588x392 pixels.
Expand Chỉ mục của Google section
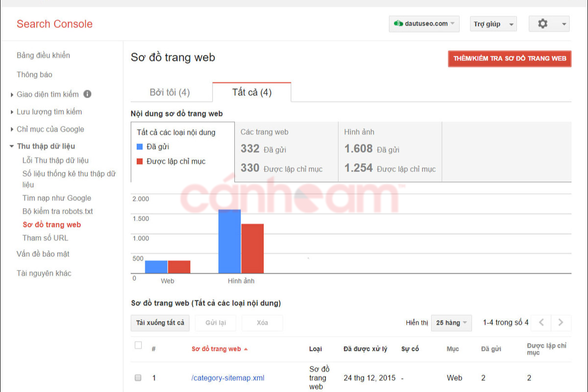[12, 130]
